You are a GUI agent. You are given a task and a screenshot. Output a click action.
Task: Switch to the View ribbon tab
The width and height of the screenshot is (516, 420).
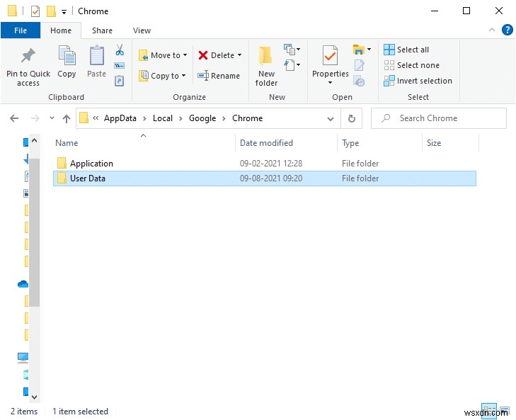coord(142,30)
